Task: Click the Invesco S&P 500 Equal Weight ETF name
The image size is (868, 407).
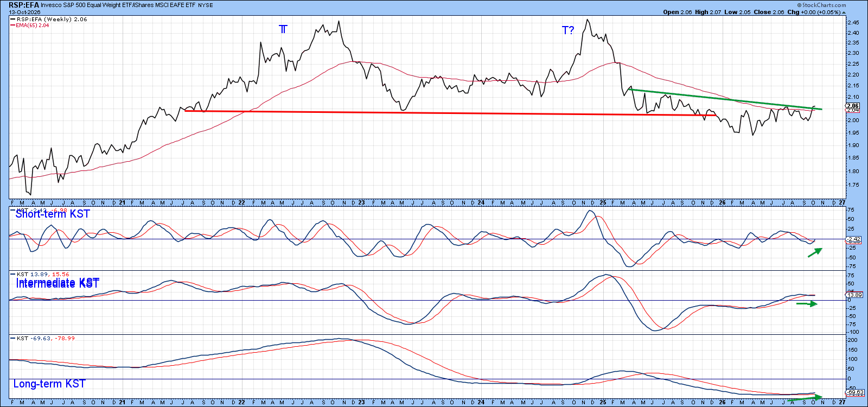Action: (85, 5)
